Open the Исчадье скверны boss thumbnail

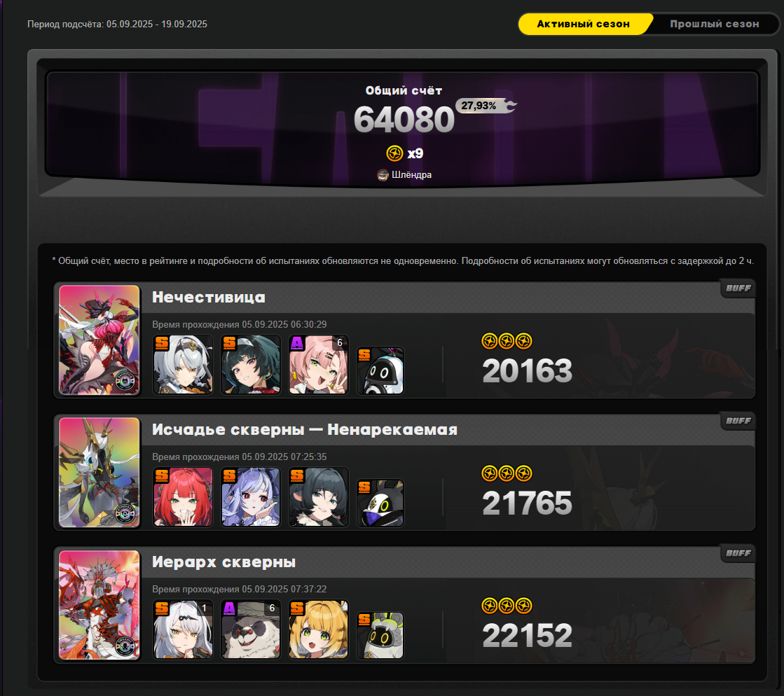[99, 472]
